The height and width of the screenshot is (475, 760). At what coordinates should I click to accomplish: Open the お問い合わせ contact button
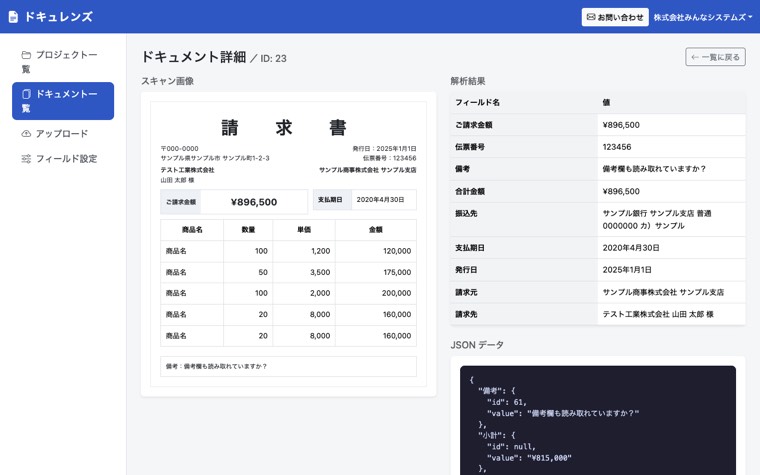[x=615, y=17]
